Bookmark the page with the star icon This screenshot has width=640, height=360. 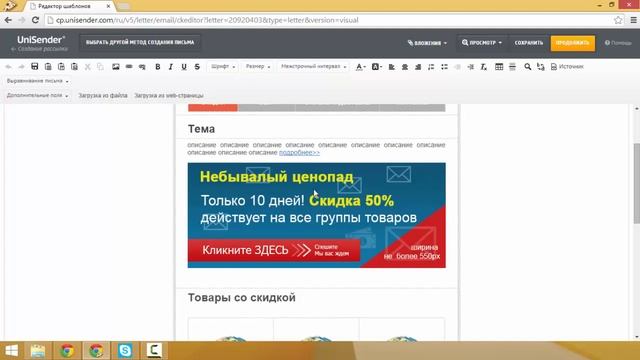coord(618,20)
